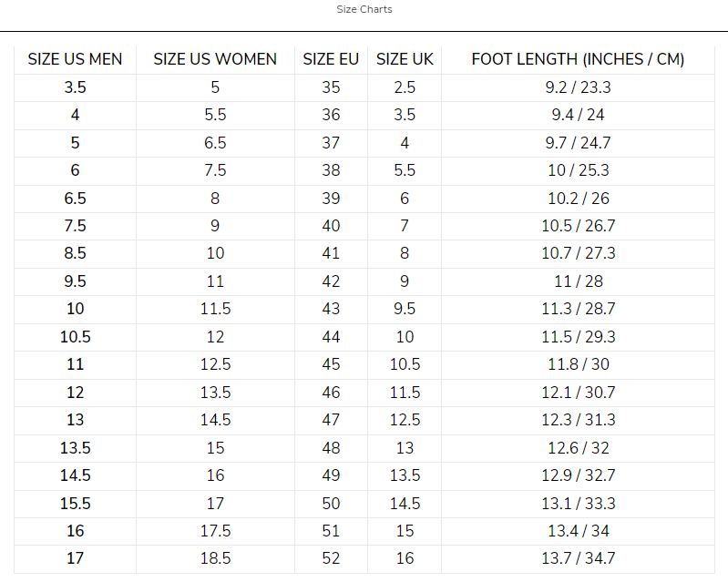Click foot length 9.2 / 23.3 cell
This screenshot has width=728, height=582.
578,87
